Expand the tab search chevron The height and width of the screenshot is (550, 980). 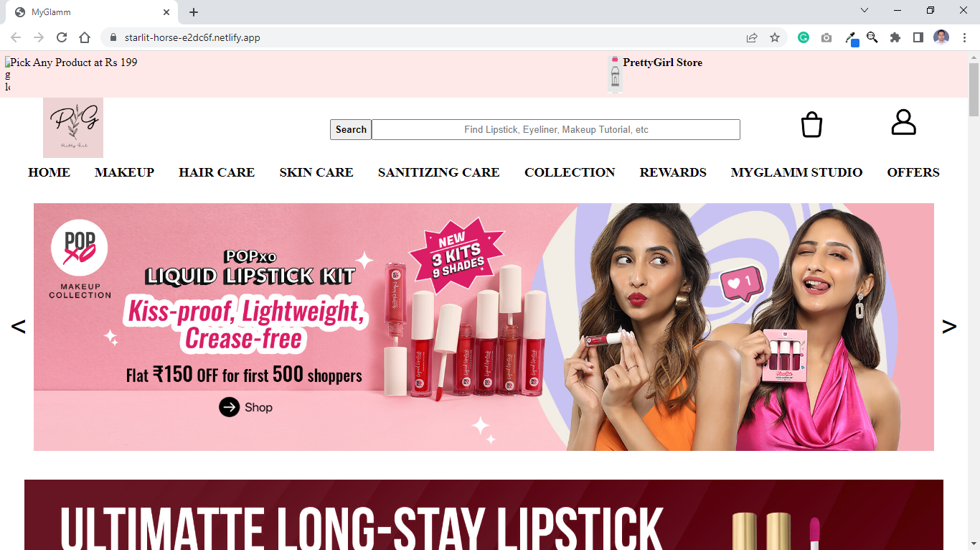(x=864, y=11)
